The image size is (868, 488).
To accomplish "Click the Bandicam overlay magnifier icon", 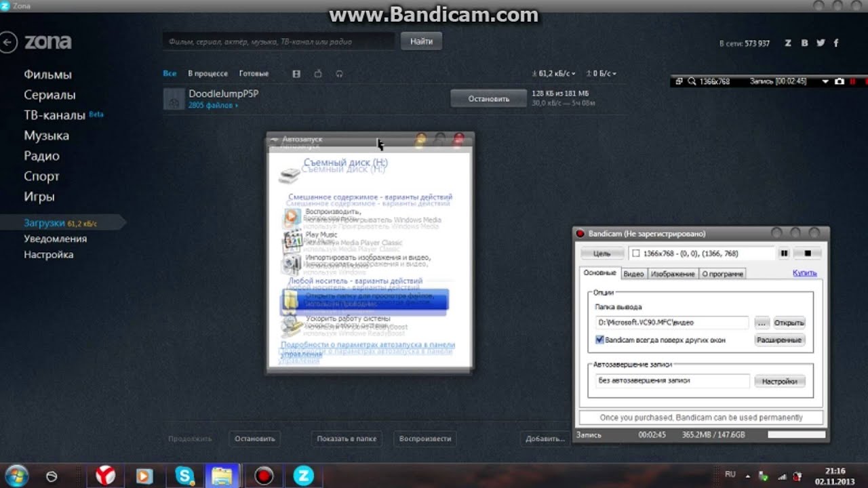I will pos(691,81).
